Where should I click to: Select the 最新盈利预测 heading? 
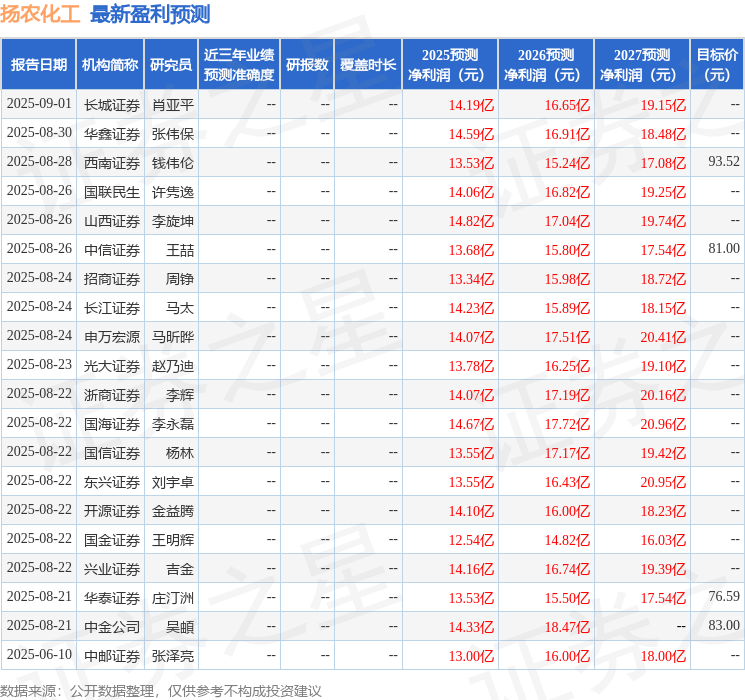(150, 14)
